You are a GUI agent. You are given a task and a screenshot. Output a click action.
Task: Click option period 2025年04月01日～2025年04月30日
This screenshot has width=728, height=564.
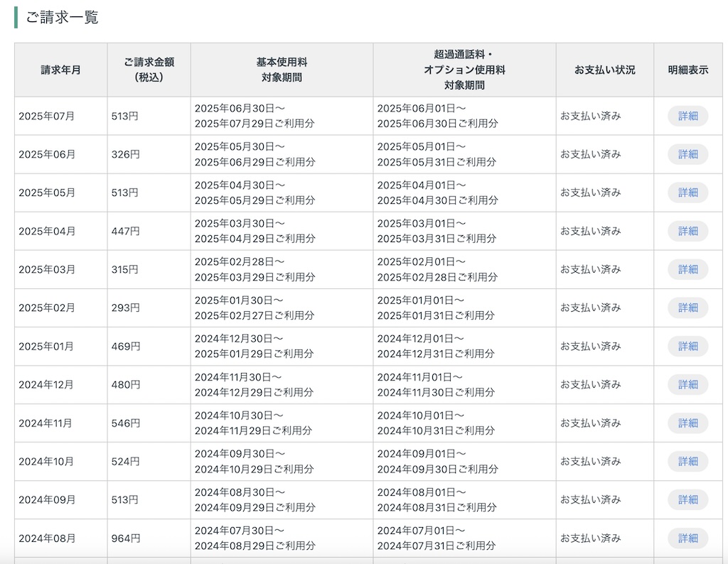[437, 192]
